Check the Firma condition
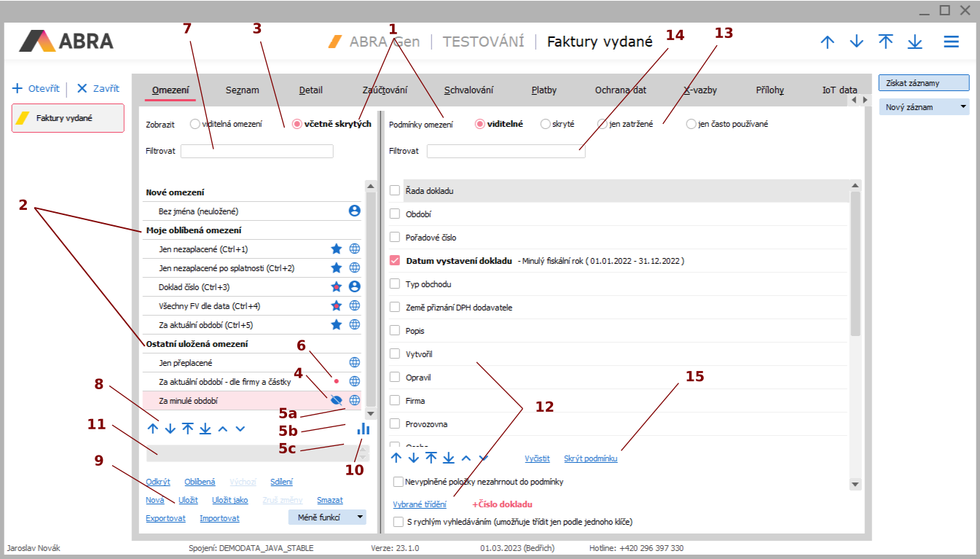The image size is (980, 559). pyautogui.click(x=395, y=400)
